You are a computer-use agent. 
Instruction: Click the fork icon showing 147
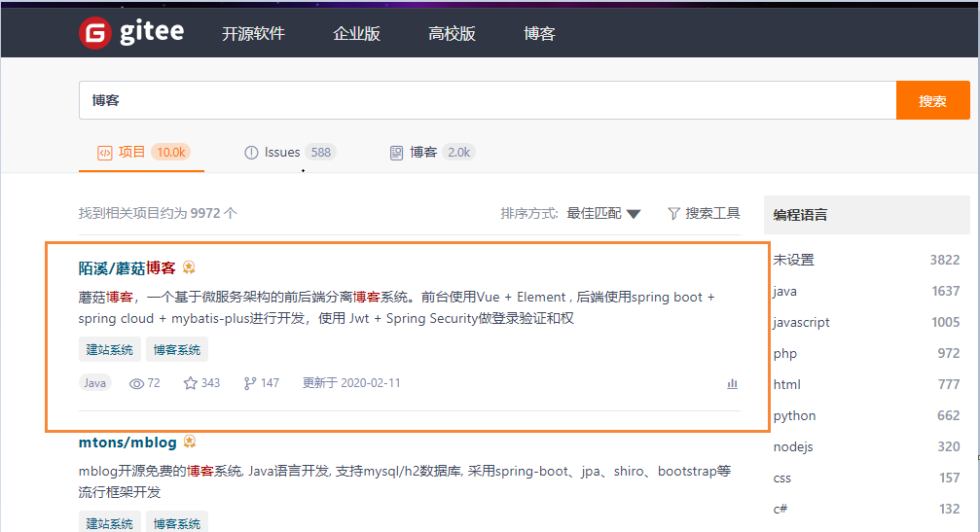pos(250,383)
